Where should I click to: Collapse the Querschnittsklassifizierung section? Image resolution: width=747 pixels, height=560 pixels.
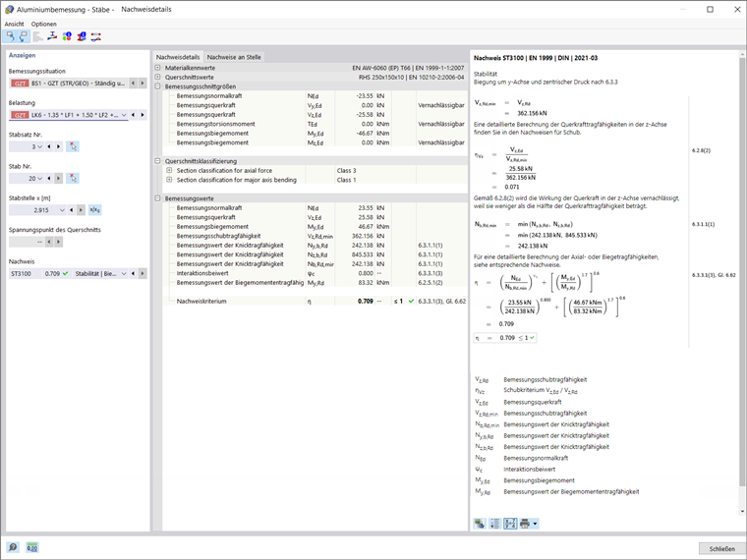(157, 161)
